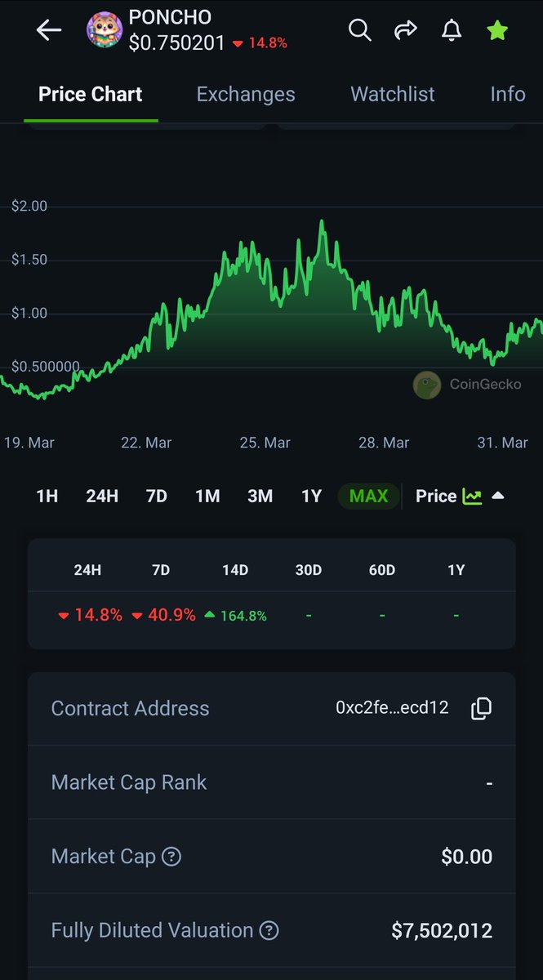The image size is (543, 980).
Task: Tap the 7D change value 40.9%
Action: 163,615
